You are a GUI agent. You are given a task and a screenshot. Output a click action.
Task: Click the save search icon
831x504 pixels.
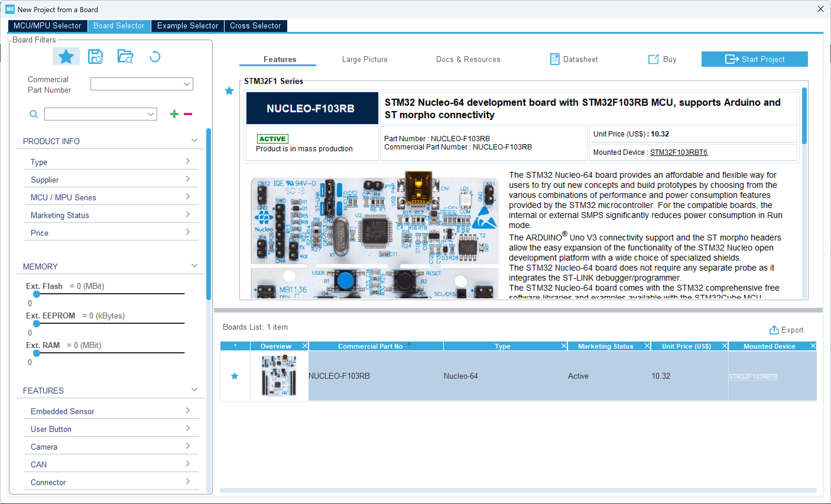pyautogui.click(x=95, y=56)
